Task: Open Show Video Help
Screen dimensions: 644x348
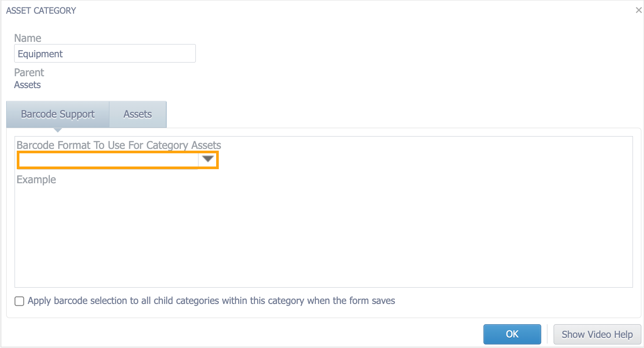Action: [x=597, y=334]
